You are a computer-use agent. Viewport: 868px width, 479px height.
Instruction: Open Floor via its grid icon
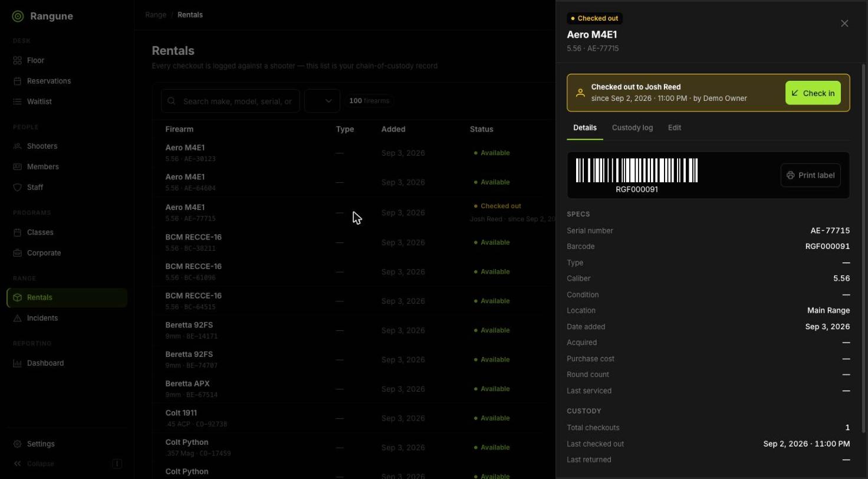(x=18, y=60)
